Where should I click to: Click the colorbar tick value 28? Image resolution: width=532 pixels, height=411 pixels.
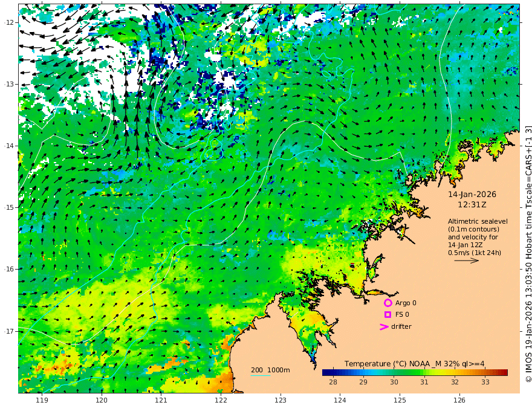tap(333, 382)
